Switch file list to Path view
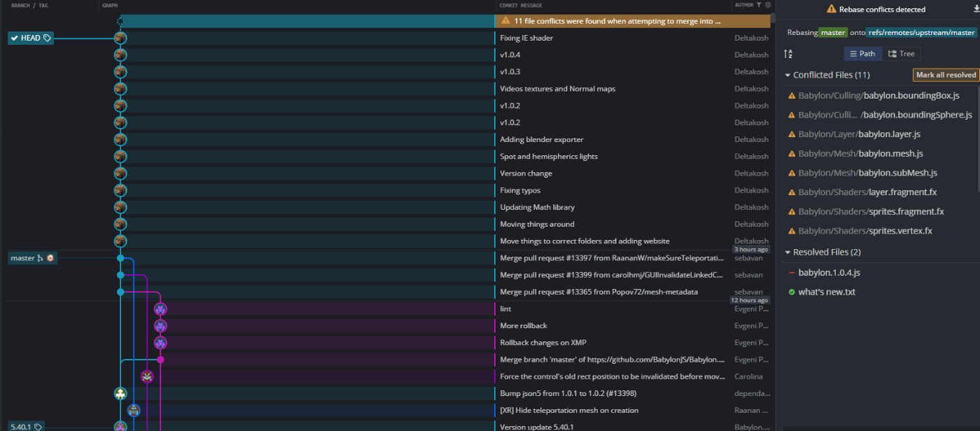This screenshot has height=431, width=980. (x=862, y=54)
